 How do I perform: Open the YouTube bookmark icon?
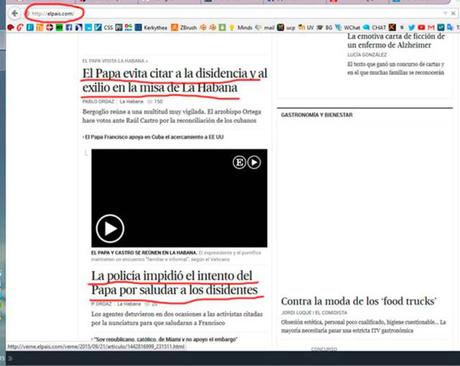[x=421, y=27]
